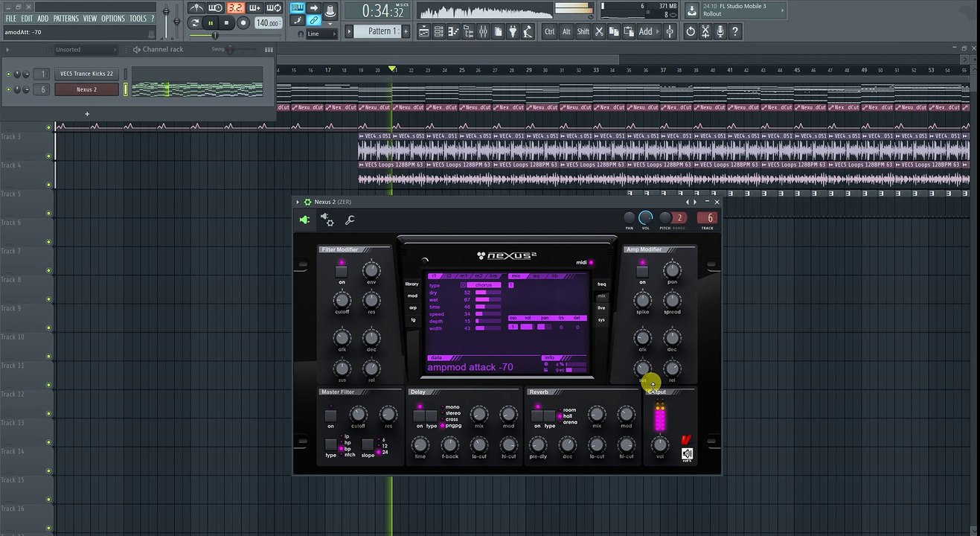Pause playback with the pause button
The height and width of the screenshot is (536, 980).
tap(211, 23)
